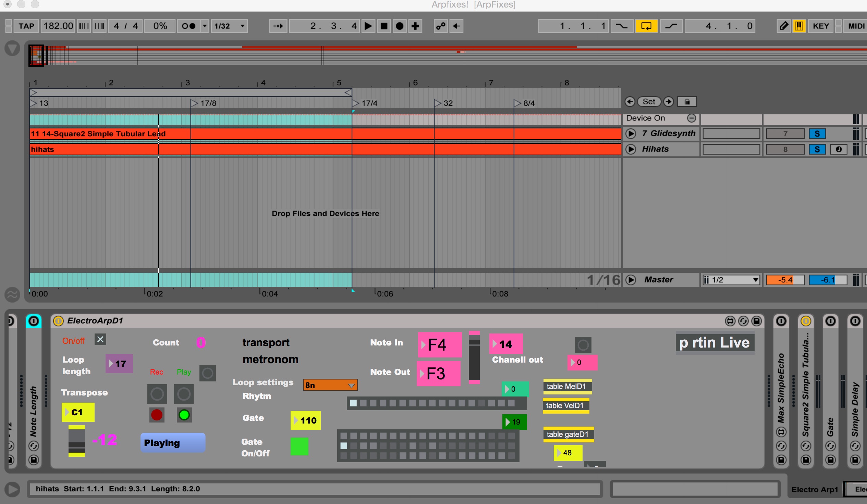Click the Transpose vertical slider
Image resolution: width=867 pixels, height=504 pixels.
76,441
